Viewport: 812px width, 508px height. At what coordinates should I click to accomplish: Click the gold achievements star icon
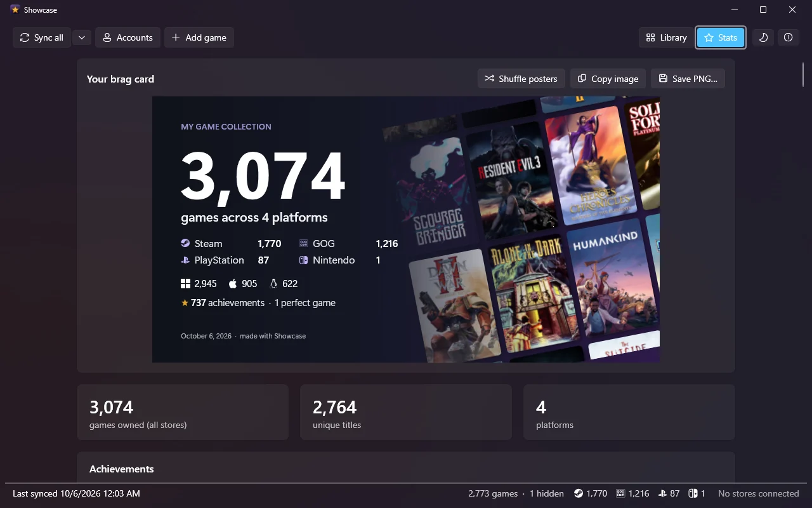coord(185,303)
